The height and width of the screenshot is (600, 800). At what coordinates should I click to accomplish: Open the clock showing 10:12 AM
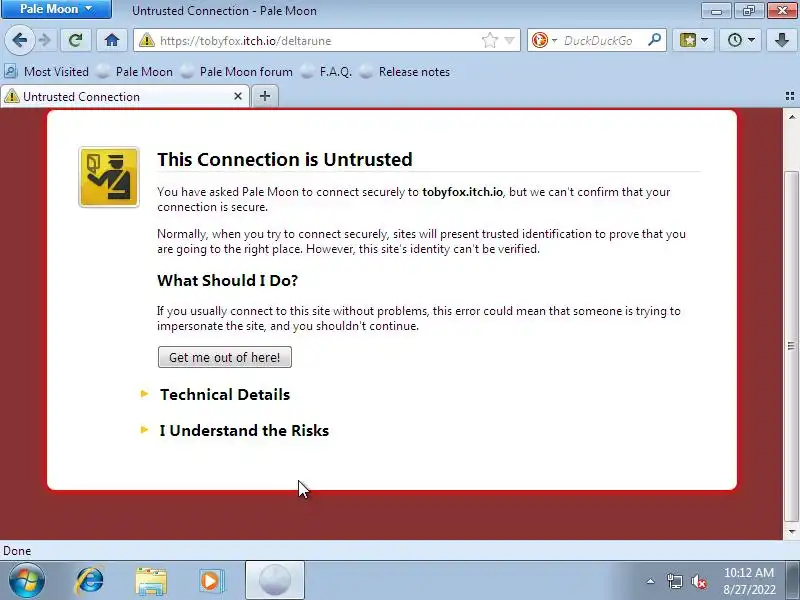tap(749, 581)
